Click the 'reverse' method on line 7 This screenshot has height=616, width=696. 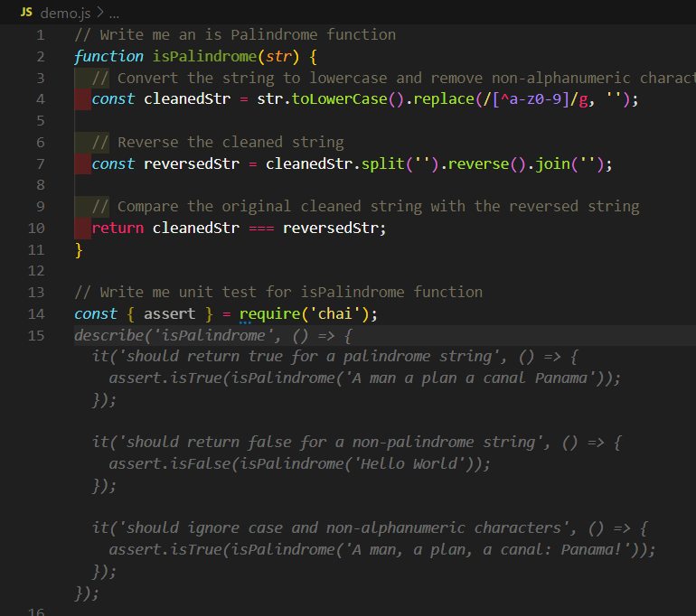click(x=478, y=164)
